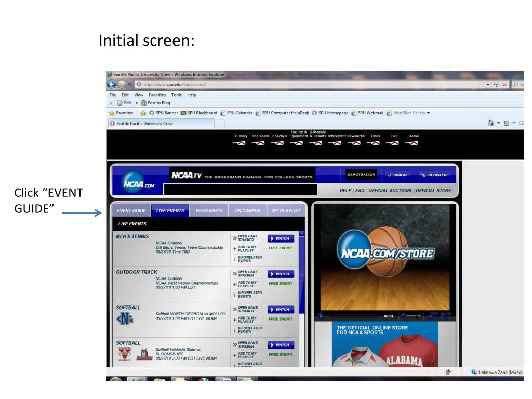Screen dimensions: 532x399
Task: Click the GAMETRACKER button
Action: click(x=361, y=175)
